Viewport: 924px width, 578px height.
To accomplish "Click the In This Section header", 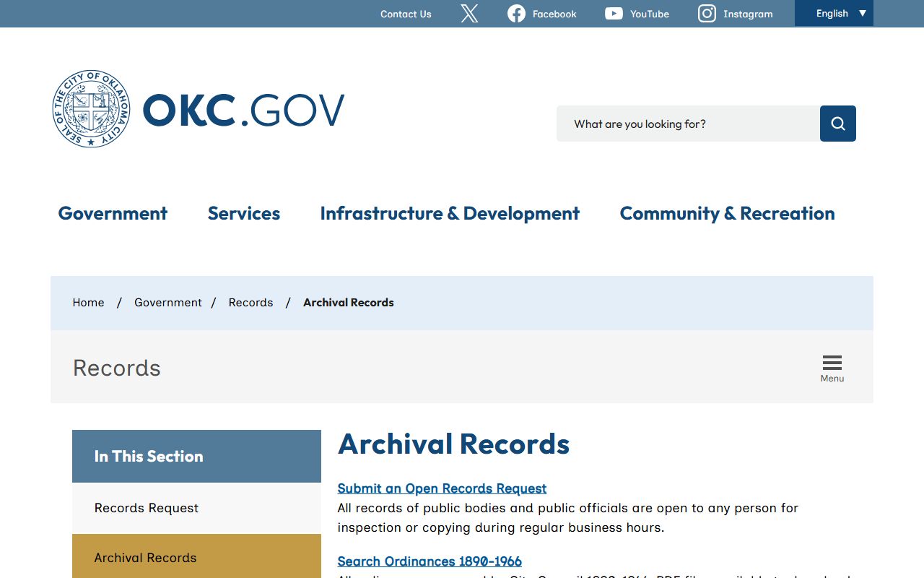I will point(196,456).
